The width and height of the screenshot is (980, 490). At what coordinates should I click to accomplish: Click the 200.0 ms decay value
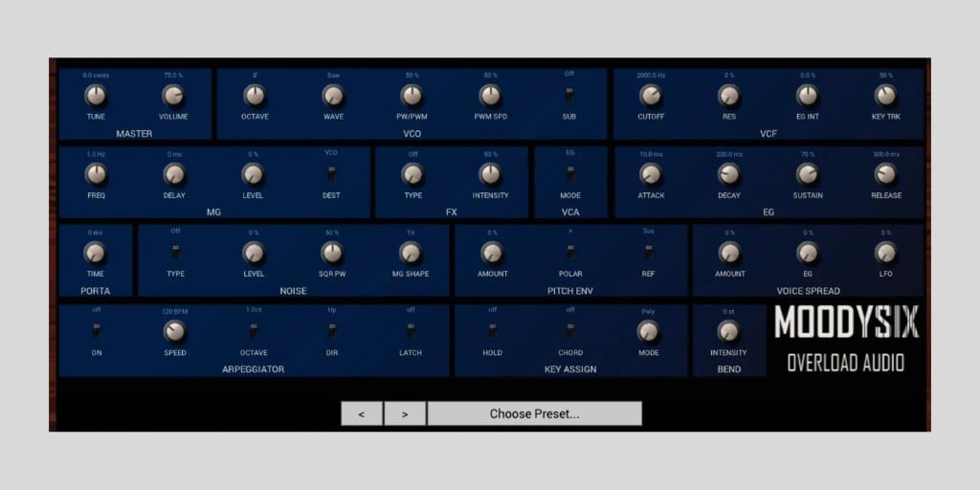click(x=729, y=154)
